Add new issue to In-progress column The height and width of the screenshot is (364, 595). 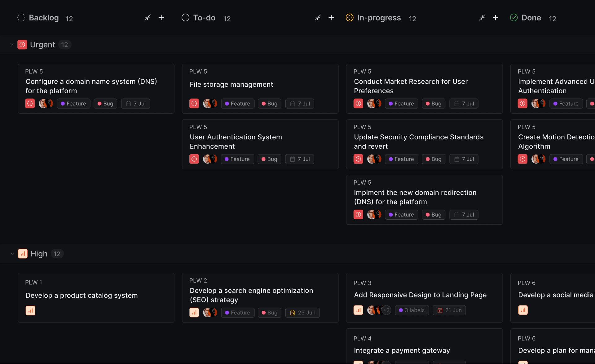496,18
